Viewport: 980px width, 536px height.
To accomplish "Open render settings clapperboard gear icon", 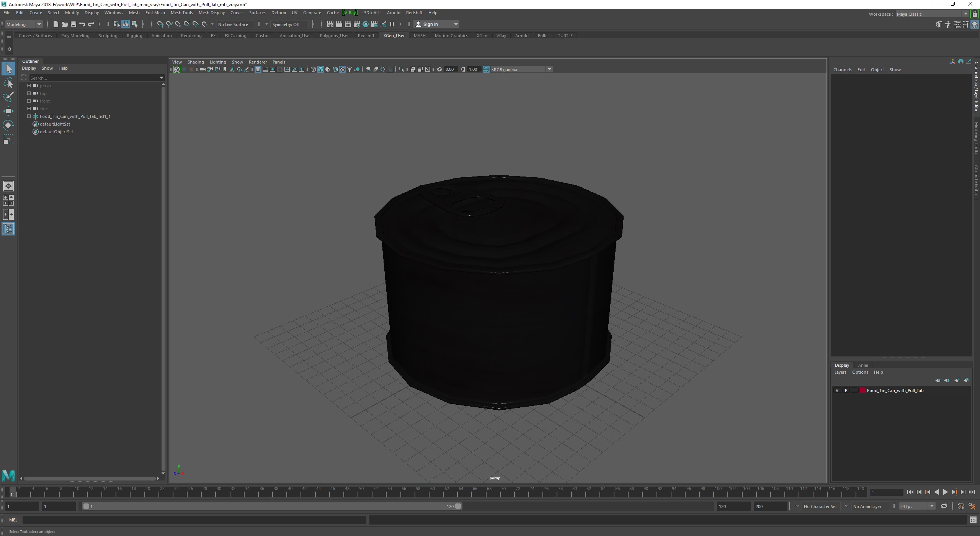I will tap(356, 24).
